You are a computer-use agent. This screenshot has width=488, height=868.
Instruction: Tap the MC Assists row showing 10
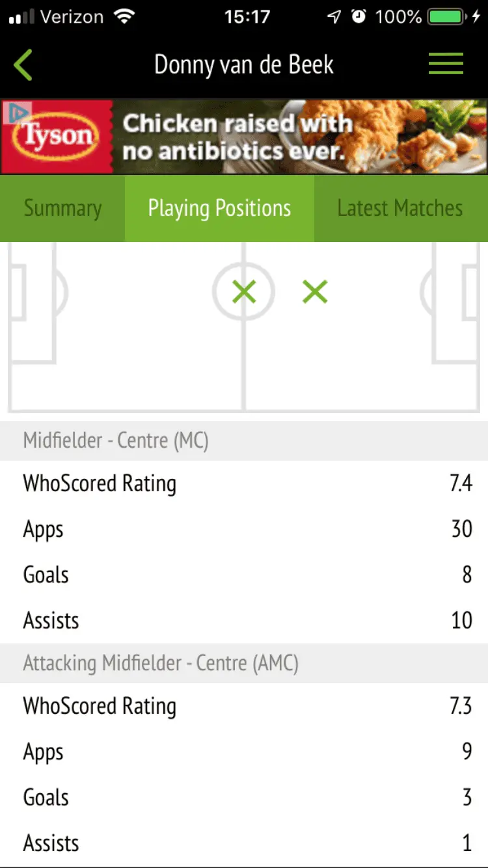click(x=244, y=620)
